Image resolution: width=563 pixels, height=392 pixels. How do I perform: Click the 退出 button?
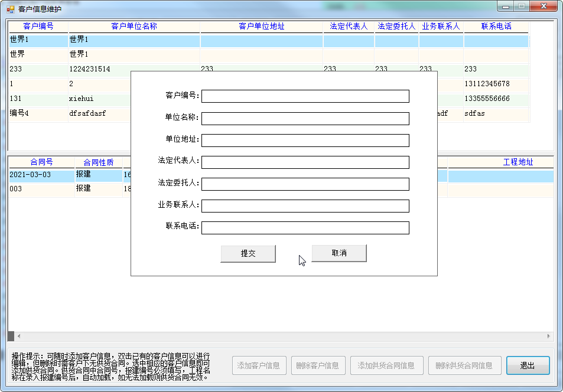528,365
